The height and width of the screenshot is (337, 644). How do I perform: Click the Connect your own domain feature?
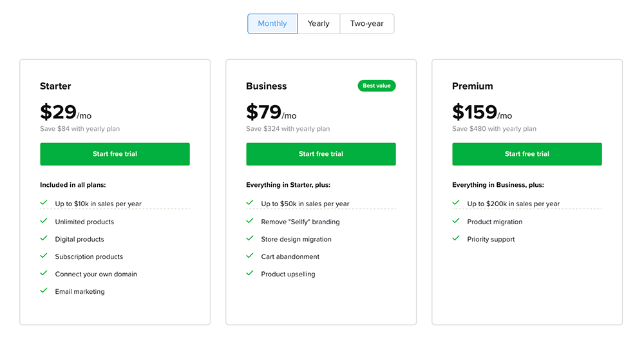tap(96, 274)
